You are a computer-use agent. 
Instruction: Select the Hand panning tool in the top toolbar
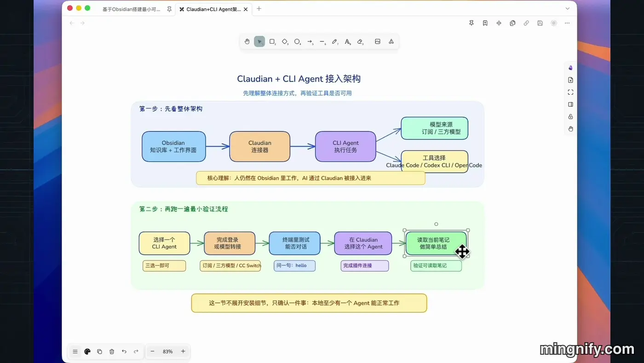pos(247,41)
